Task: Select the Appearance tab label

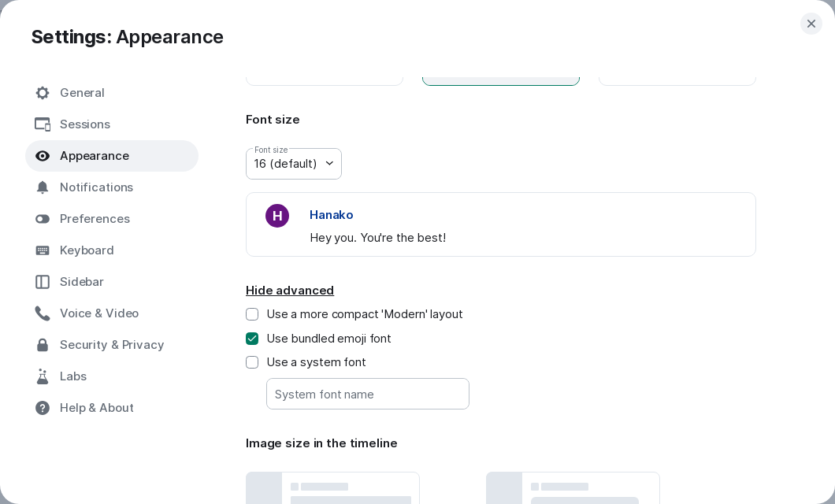Action: (95, 156)
